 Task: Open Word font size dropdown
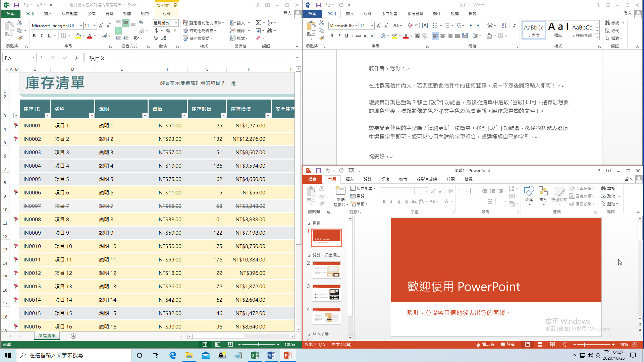click(x=372, y=26)
